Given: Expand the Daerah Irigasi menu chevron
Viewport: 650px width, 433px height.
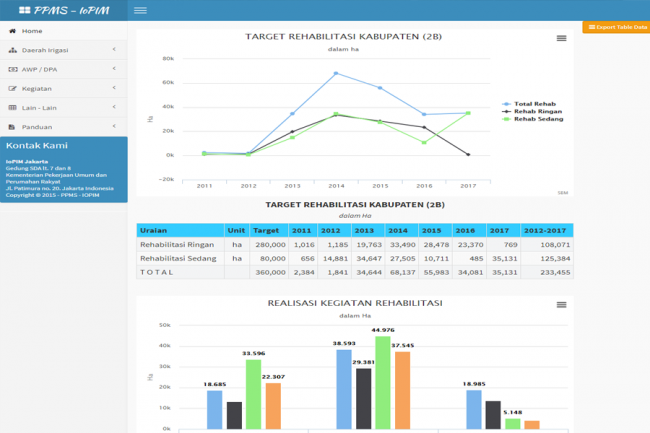Looking at the screenshot, I should click(x=114, y=49).
